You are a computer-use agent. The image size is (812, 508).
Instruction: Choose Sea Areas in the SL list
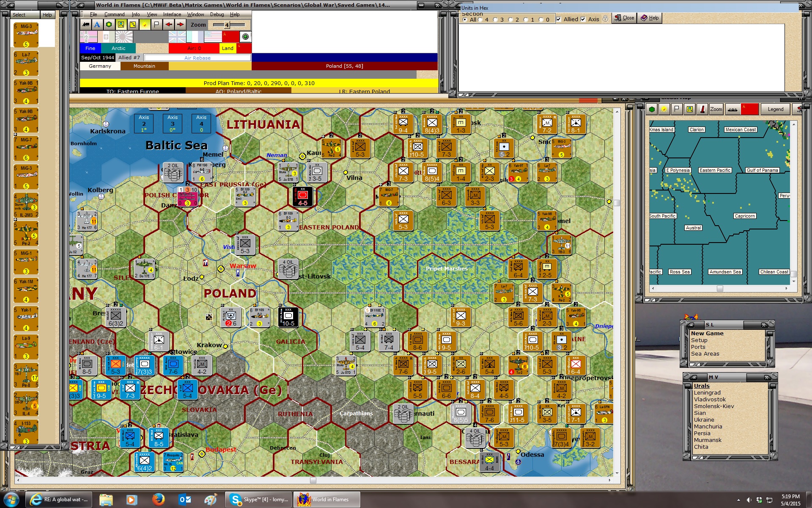coord(705,353)
